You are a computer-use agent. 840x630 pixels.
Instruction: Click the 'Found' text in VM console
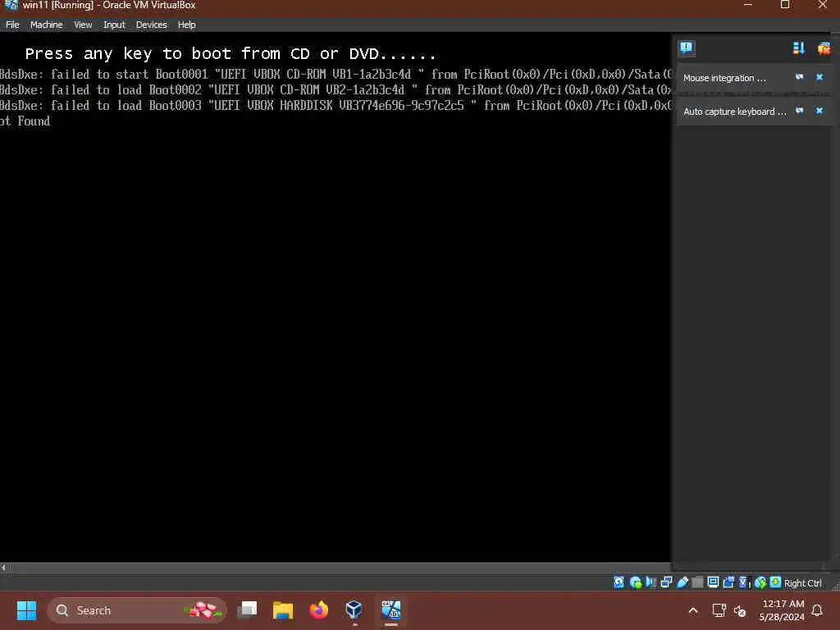point(34,121)
